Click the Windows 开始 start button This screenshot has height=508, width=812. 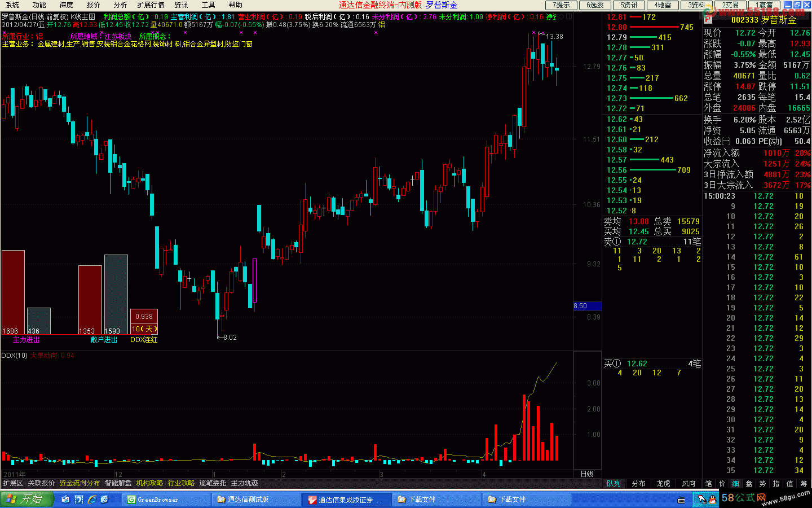pyautogui.click(x=27, y=499)
